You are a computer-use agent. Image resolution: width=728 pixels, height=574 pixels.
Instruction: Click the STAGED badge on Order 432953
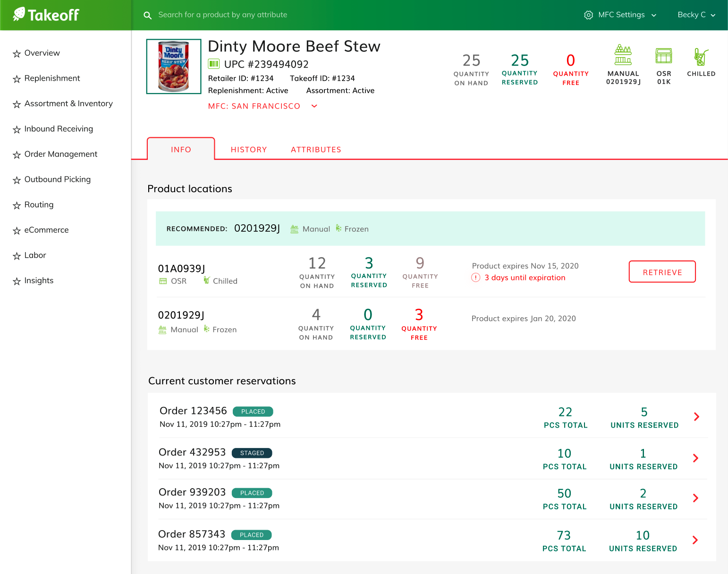(252, 453)
